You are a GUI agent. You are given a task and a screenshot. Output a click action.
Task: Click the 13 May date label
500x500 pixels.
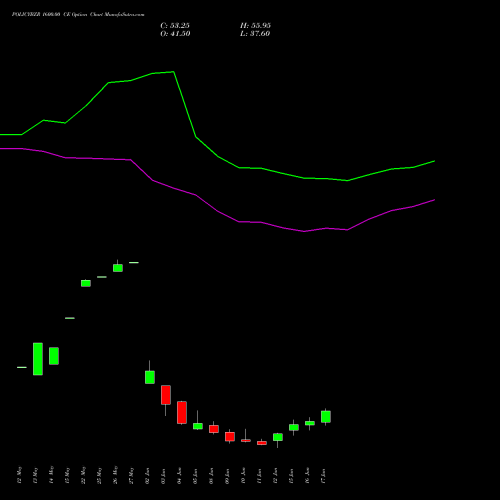[35, 475]
